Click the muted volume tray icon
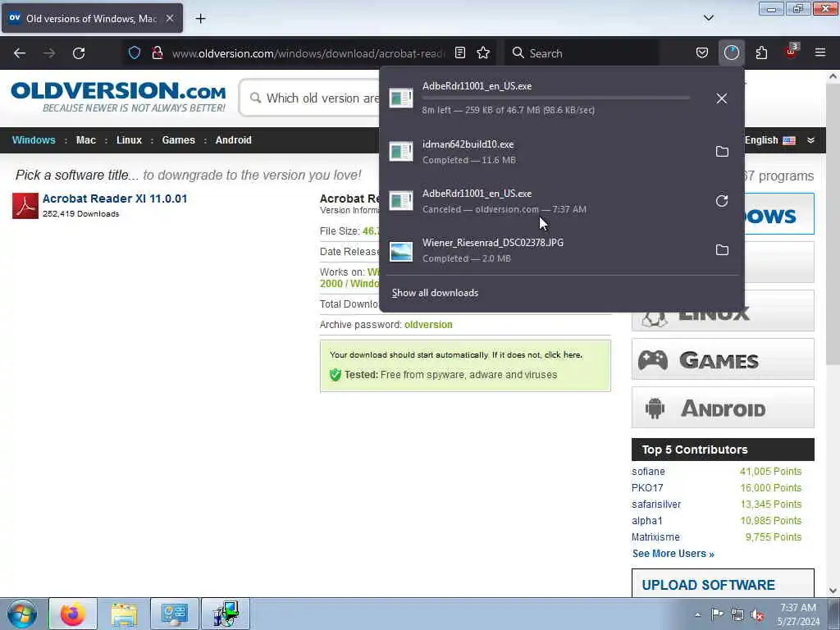This screenshot has width=840, height=630. [757, 615]
